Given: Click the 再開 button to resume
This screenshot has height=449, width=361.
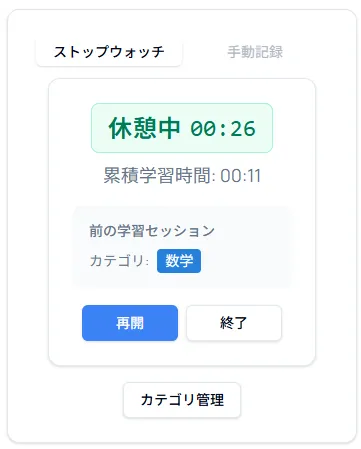Looking at the screenshot, I should (x=130, y=323).
